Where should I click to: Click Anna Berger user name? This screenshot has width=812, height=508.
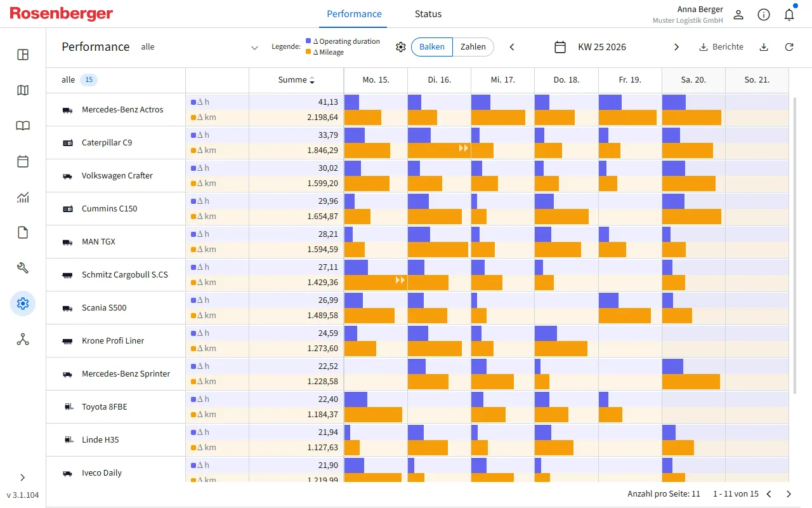tap(700, 10)
